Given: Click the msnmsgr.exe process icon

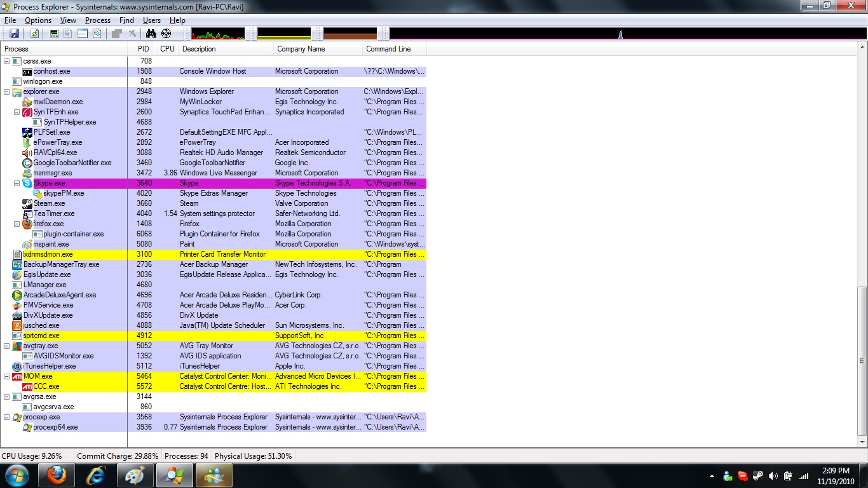Looking at the screenshot, I should [27, 173].
